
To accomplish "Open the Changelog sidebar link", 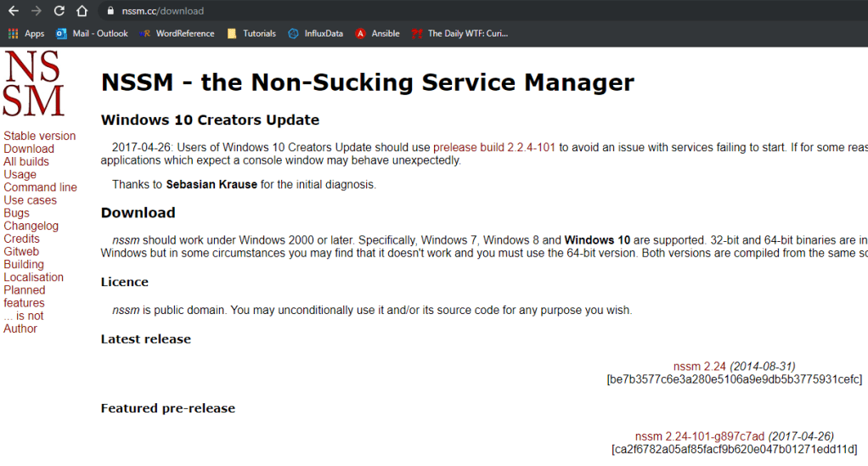I will coord(31,226).
